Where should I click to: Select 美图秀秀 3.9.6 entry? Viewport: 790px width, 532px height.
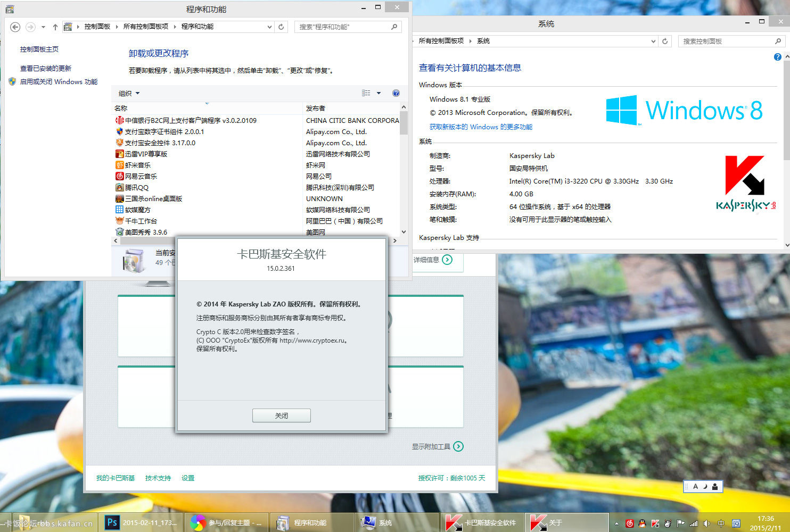point(256,232)
